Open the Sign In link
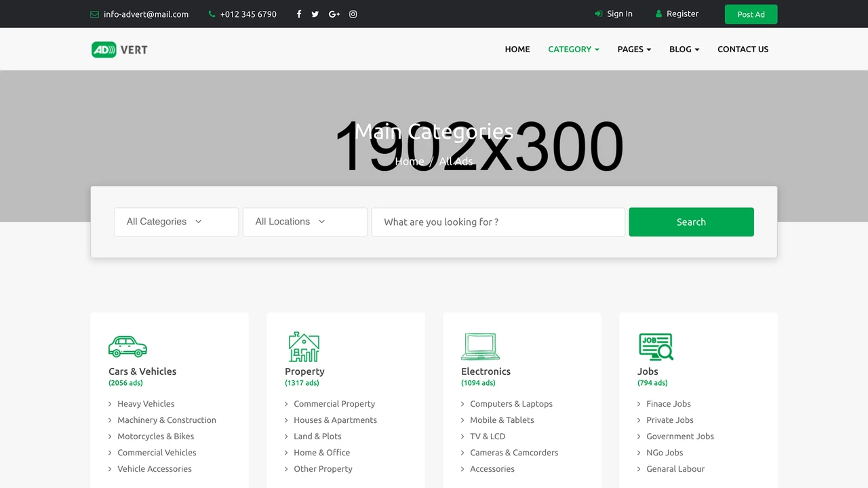The width and height of the screenshot is (868, 488). tap(620, 14)
